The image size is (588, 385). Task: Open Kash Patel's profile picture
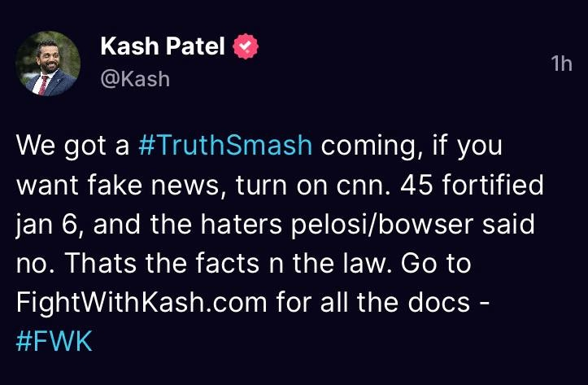pyautogui.click(x=47, y=63)
